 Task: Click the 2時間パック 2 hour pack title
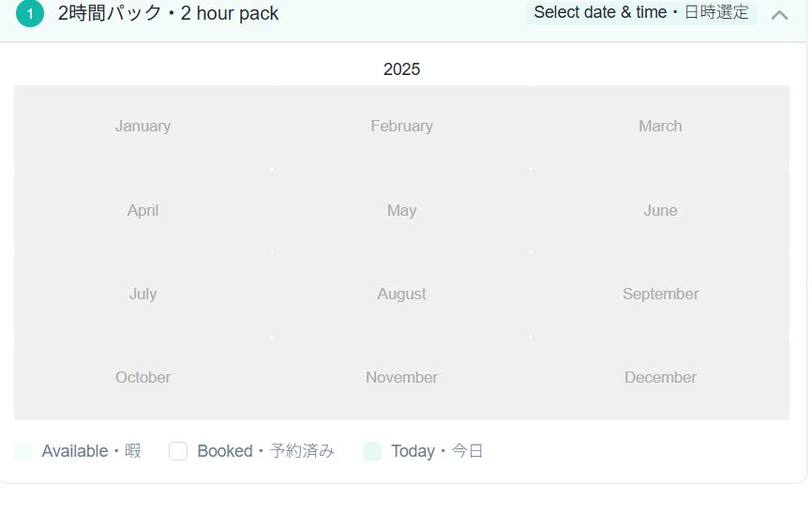[x=168, y=14]
